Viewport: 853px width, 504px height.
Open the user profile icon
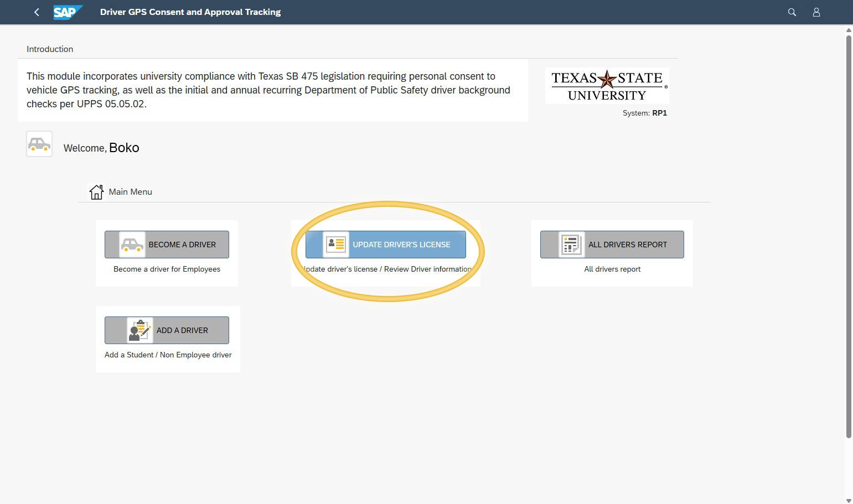click(816, 12)
